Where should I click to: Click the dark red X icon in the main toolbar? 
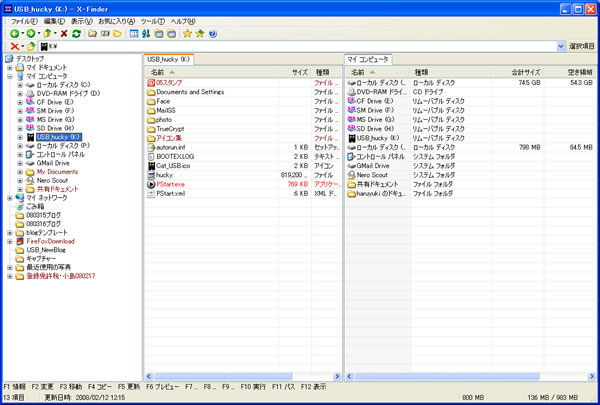pos(64,34)
